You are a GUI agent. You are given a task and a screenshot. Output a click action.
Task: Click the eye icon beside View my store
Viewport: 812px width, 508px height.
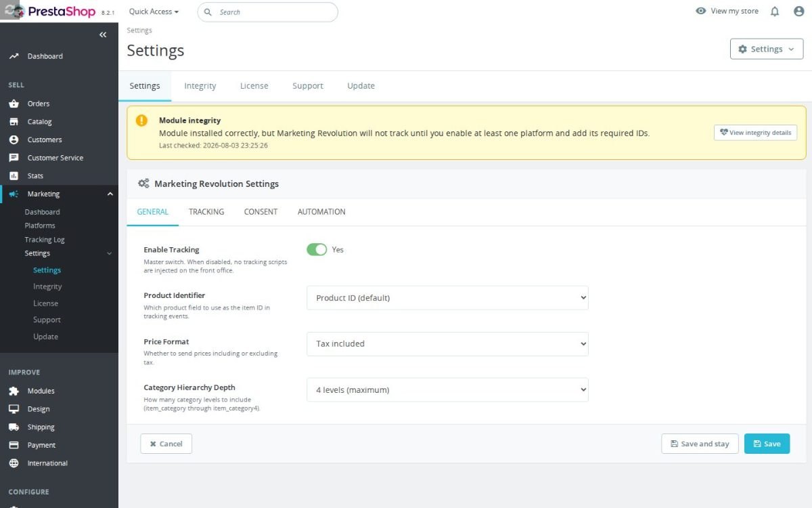pyautogui.click(x=701, y=12)
